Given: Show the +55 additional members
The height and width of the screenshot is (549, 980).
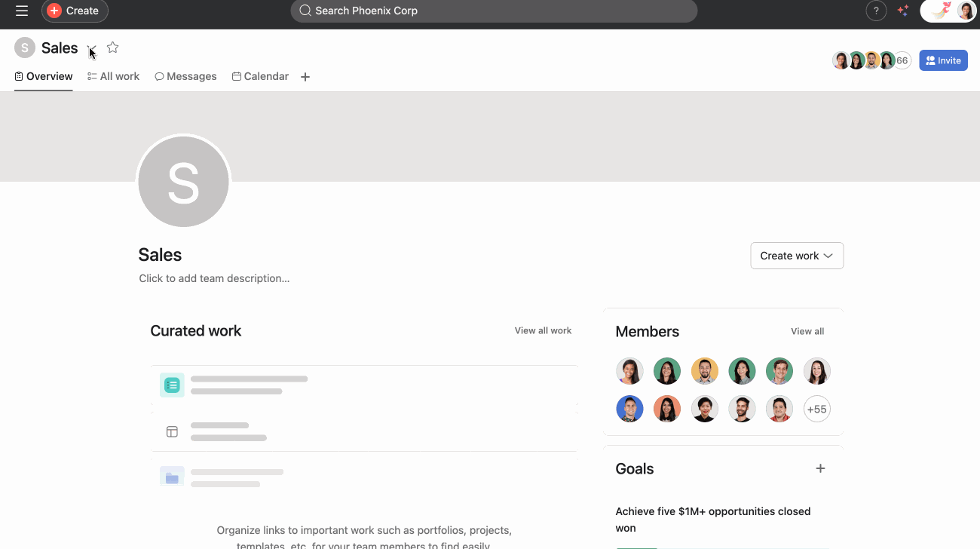Looking at the screenshot, I should (x=816, y=409).
